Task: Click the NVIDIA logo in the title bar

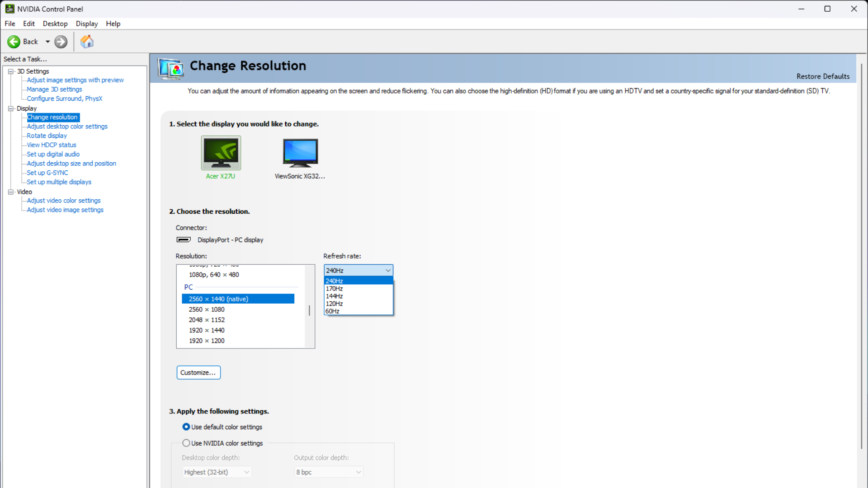Action: tap(9, 9)
